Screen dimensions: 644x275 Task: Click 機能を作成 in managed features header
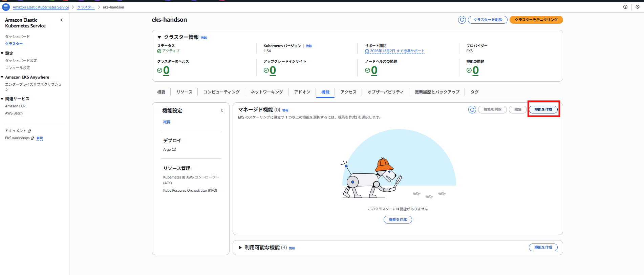pyautogui.click(x=543, y=109)
